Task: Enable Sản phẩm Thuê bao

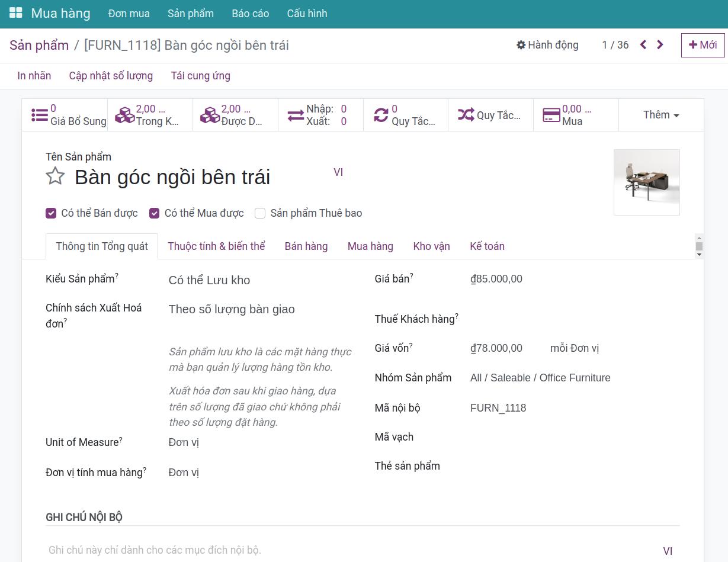Action: click(260, 213)
